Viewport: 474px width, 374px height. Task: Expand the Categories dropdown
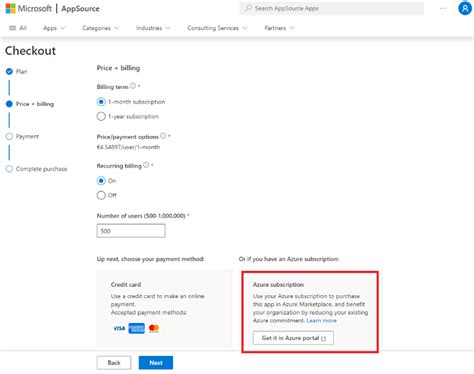click(x=100, y=28)
